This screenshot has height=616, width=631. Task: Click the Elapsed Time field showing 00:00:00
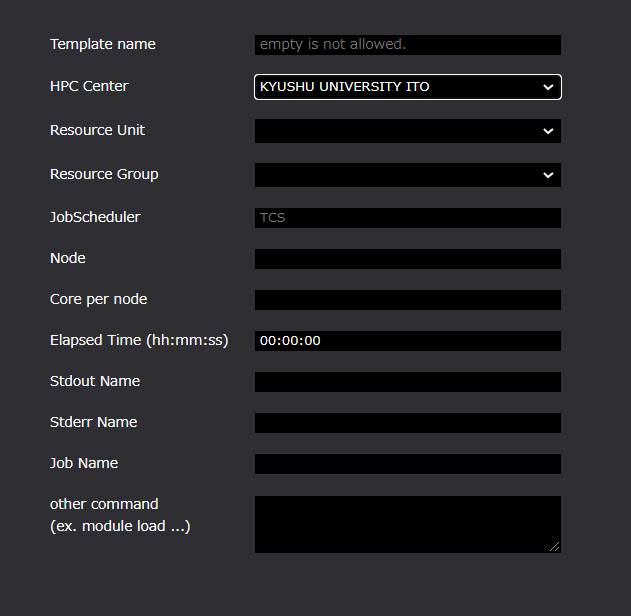tap(407, 341)
